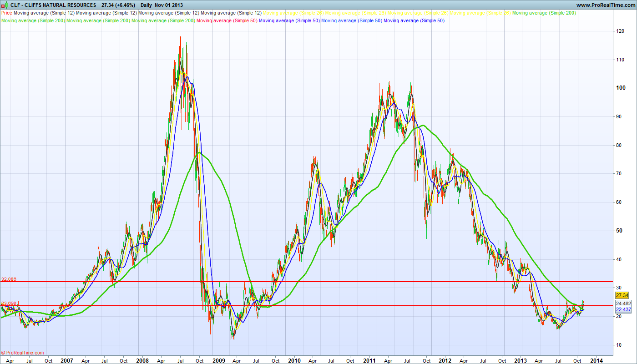Image resolution: width=637 pixels, height=364 pixels.
Task: Click the 2007 year label on the time axis
Action: tap(66, 360)
